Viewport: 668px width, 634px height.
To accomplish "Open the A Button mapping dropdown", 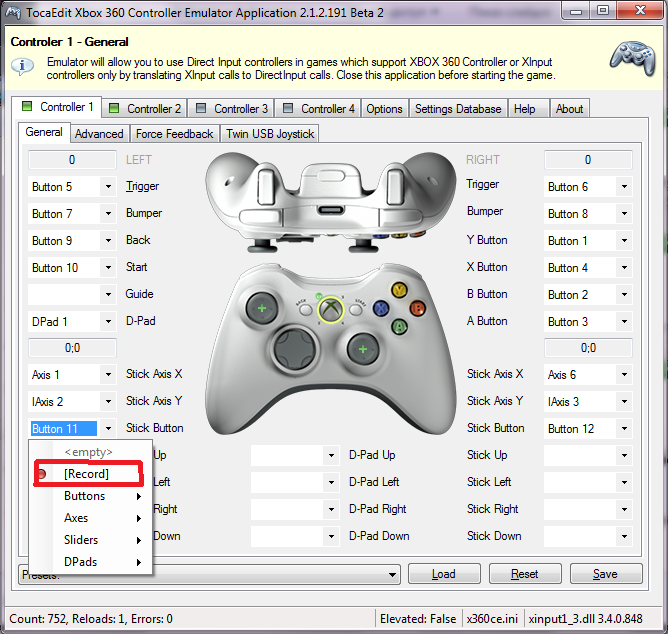I will pyautogui.click(x=623, y=322).
